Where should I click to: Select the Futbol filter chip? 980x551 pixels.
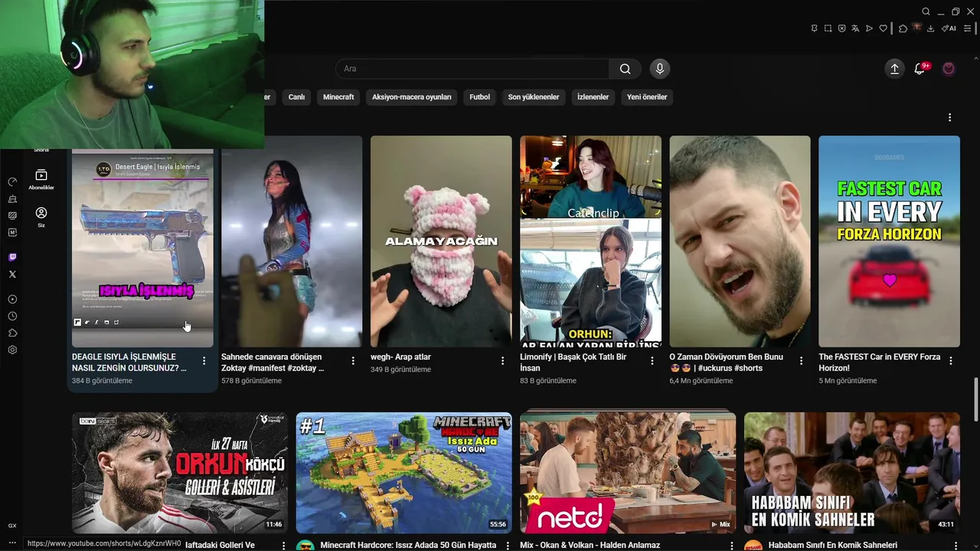click(x=480, y=97)
